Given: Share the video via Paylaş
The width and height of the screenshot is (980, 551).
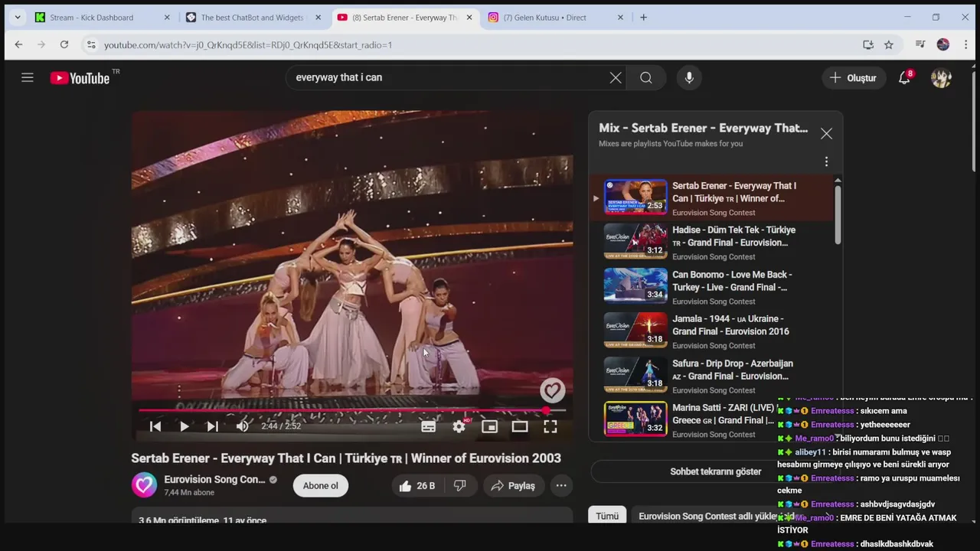Looking at the screenshot, I should [x=513, y=486].
